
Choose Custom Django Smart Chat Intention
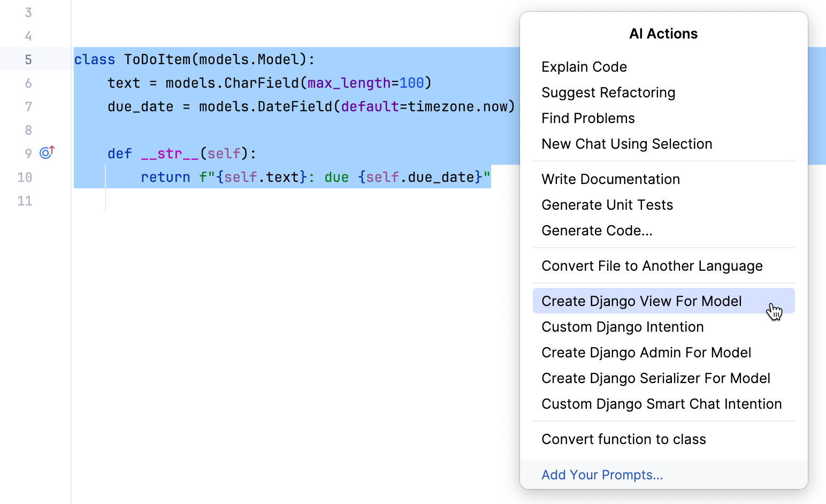(x=662, y=403)
